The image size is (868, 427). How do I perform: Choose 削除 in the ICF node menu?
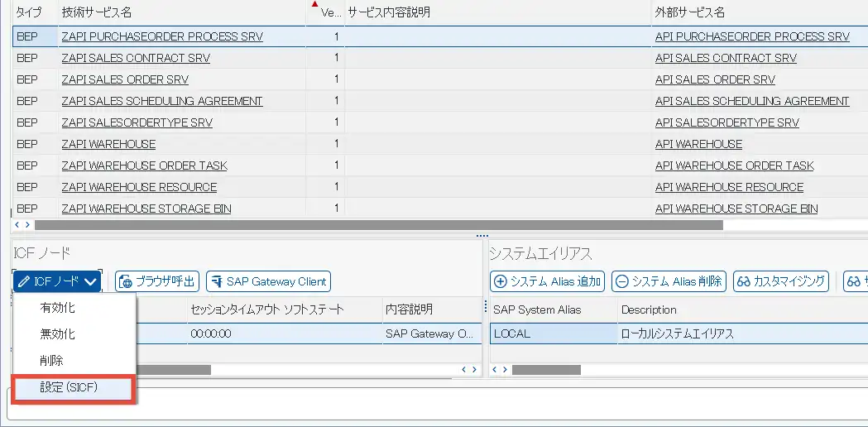51,361
